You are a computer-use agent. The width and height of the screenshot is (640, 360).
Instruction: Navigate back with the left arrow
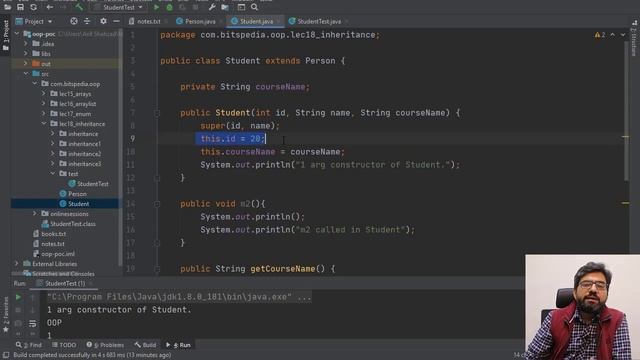click(x=50, y=7)
